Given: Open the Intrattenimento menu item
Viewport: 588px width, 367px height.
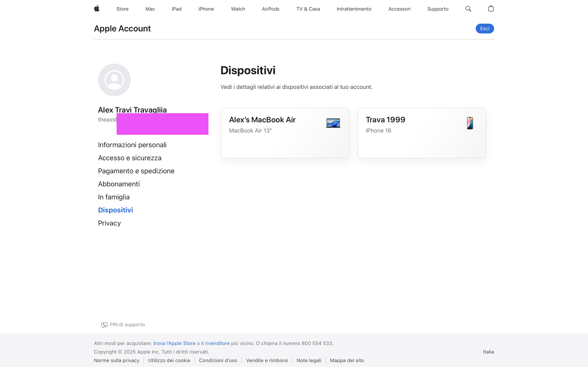Looking at the screenshot, I should pyautogui.click(x=354, y=9).
